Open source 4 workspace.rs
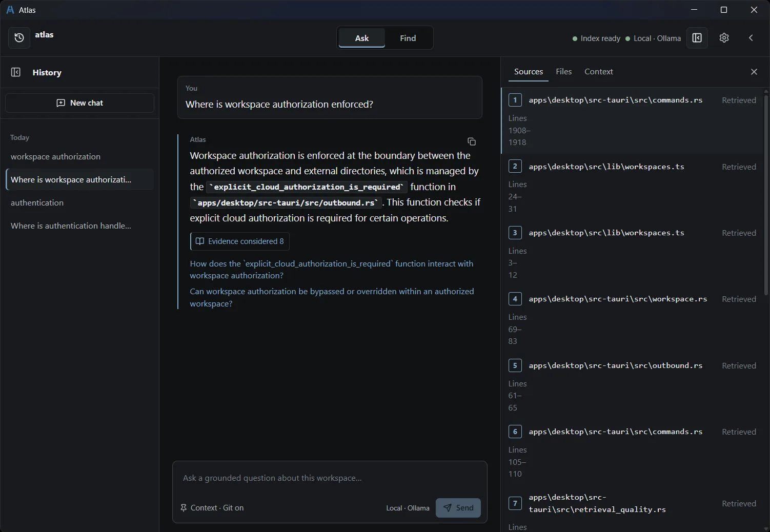This screenshot has width=770, height=532. coord(632,319)
